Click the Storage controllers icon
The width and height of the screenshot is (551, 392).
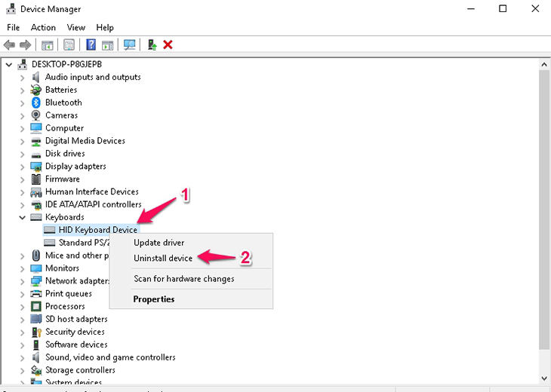pos(35,370)
